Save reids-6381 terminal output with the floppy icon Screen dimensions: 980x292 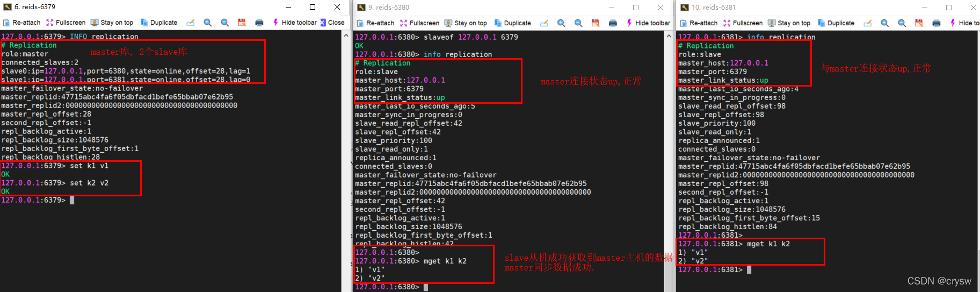tap(919, 23)
